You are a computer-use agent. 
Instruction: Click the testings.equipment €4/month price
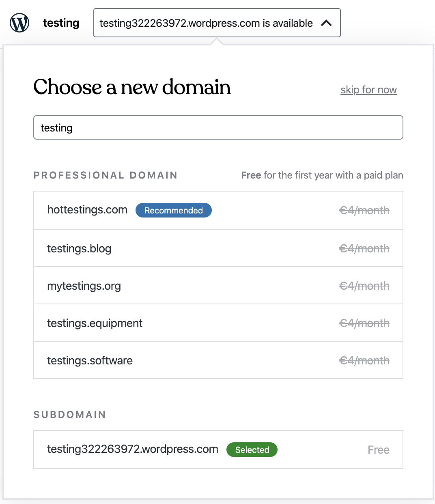[364, 323]
